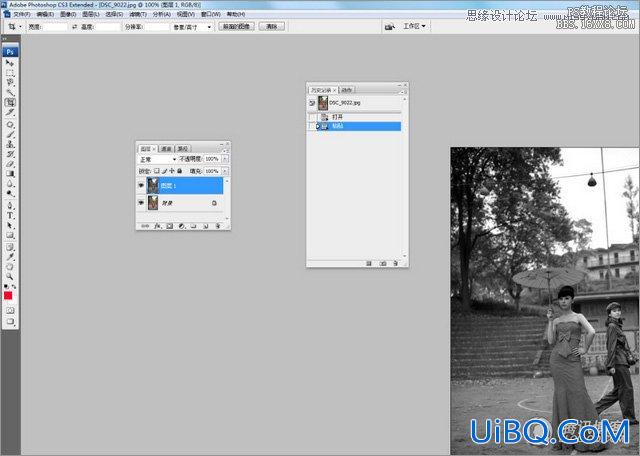Screen dimensions: 640x456
Task: Set history brush source box beside 打开 state
Action: click(312, 117)
